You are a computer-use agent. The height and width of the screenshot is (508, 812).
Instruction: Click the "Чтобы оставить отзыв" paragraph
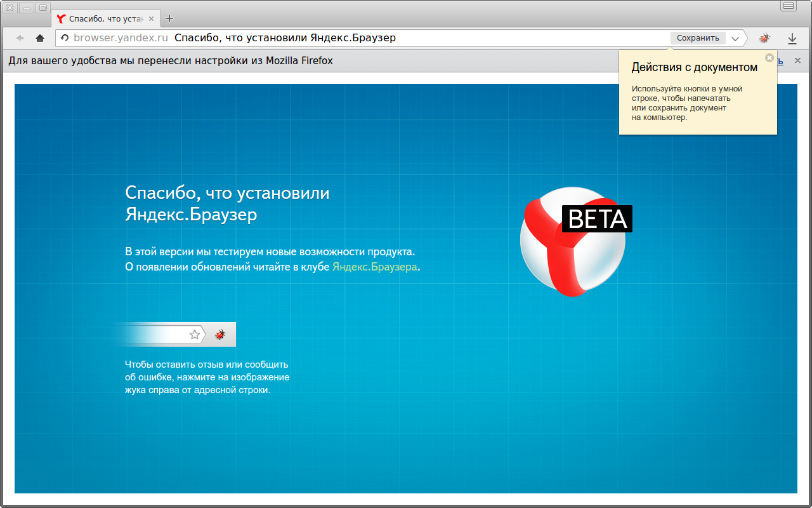(x=207, y=377)
